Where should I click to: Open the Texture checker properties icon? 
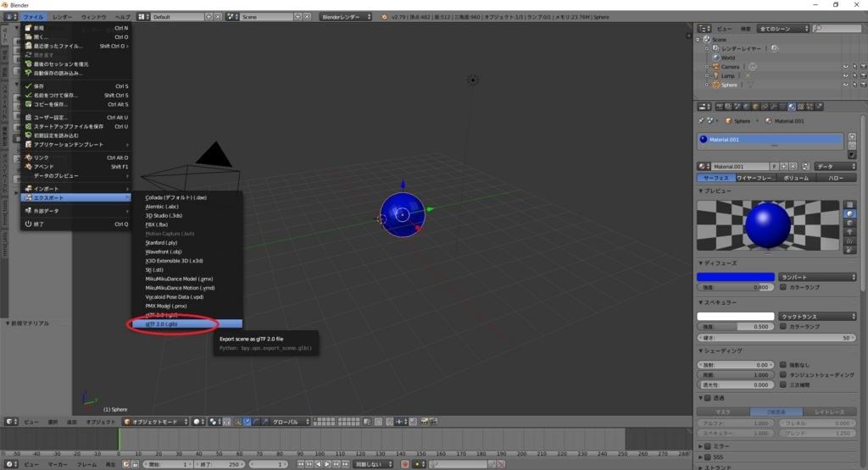pos(800,107)
